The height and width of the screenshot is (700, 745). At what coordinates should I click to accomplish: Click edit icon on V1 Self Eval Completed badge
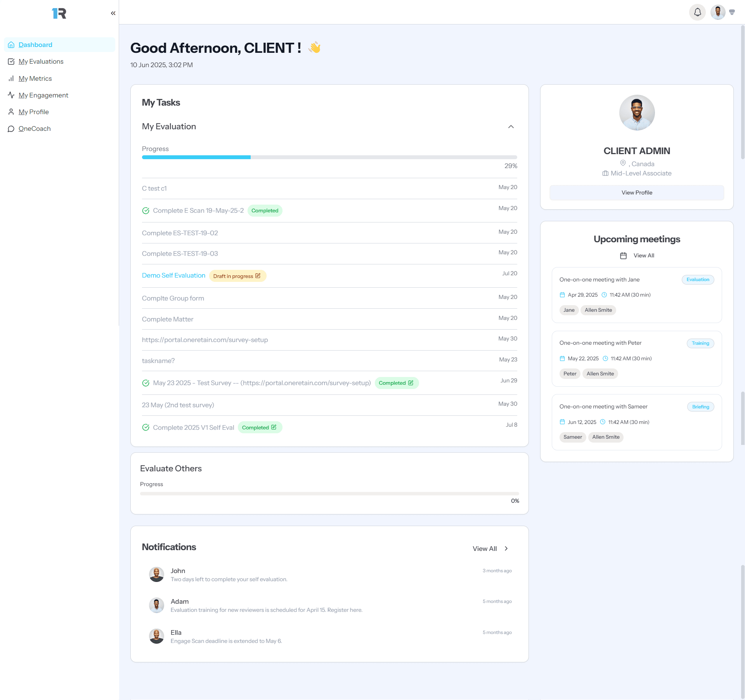click(x=274, y=427)
